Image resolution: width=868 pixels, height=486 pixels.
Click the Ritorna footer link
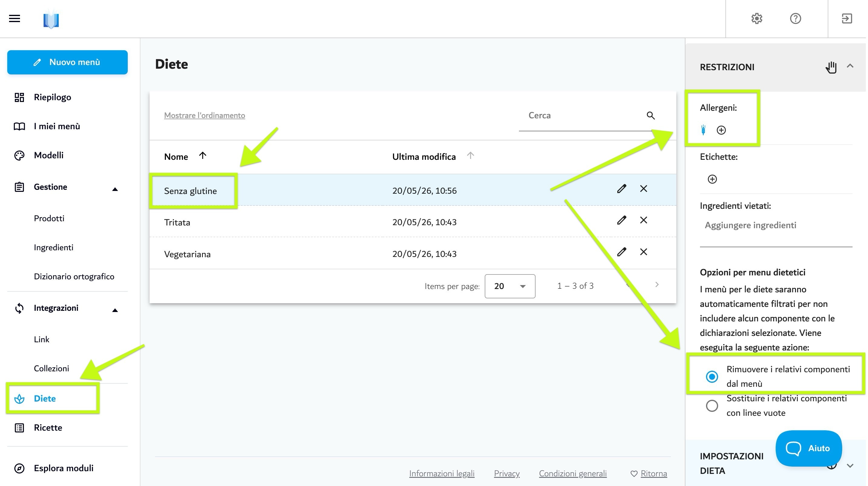coord(654,474)
